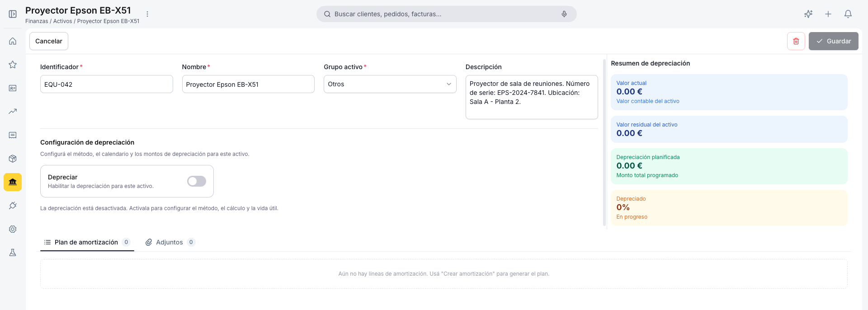Click the vertical form scrollbar
Screen dimensions: 868x310
click(604, 142)
